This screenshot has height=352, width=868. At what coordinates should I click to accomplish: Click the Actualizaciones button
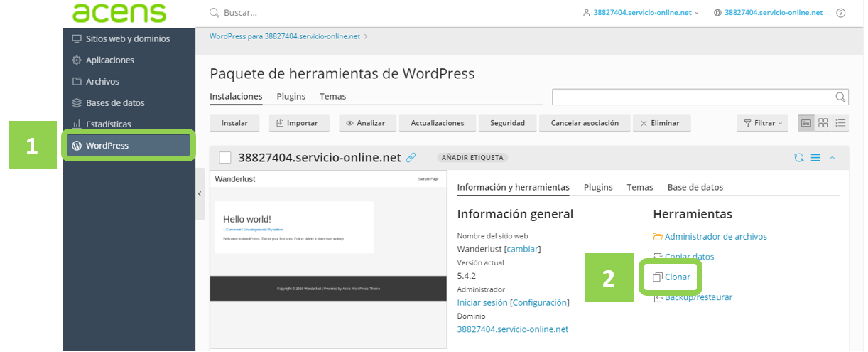click(438, 123)
